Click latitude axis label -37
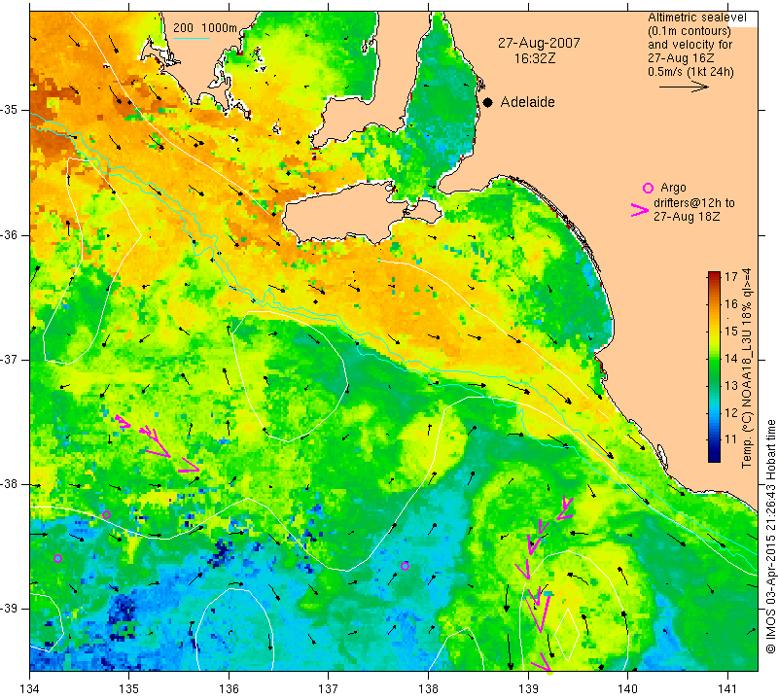 coord(10,359)
